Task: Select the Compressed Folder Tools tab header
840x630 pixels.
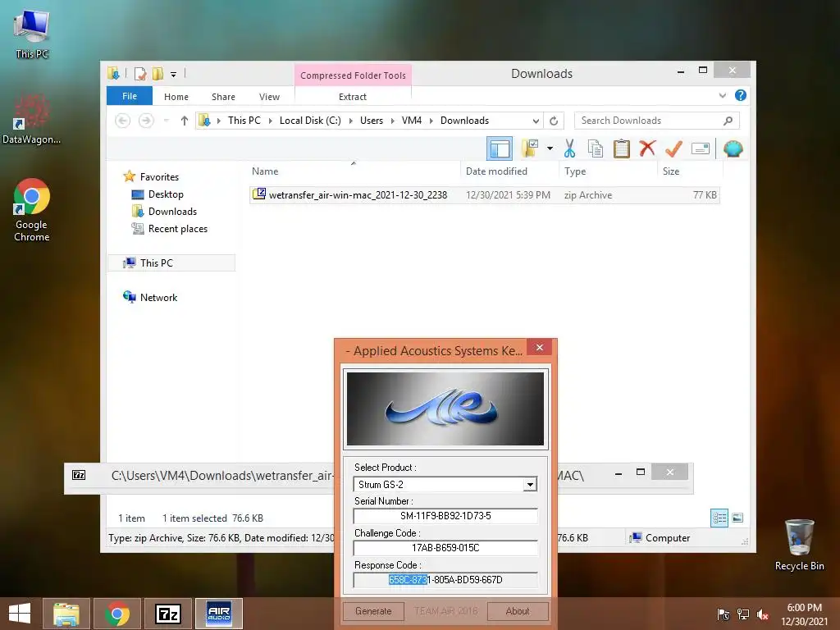Action: point(353,75)
